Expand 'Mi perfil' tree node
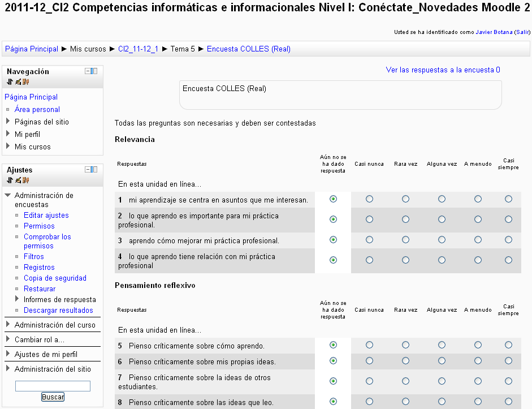The image size is (532, 409). pyautogui.click(x=8, y=134)
